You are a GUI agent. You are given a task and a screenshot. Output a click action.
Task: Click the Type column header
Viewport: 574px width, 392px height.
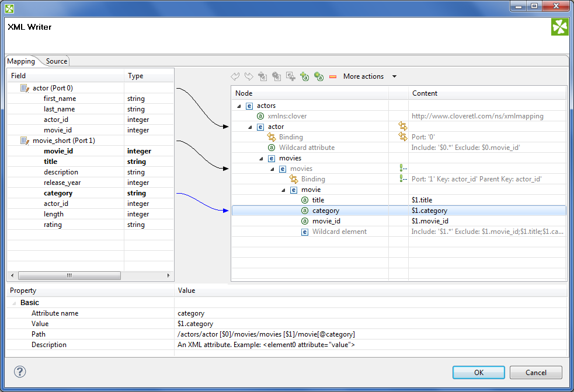(x=149, y=76)
